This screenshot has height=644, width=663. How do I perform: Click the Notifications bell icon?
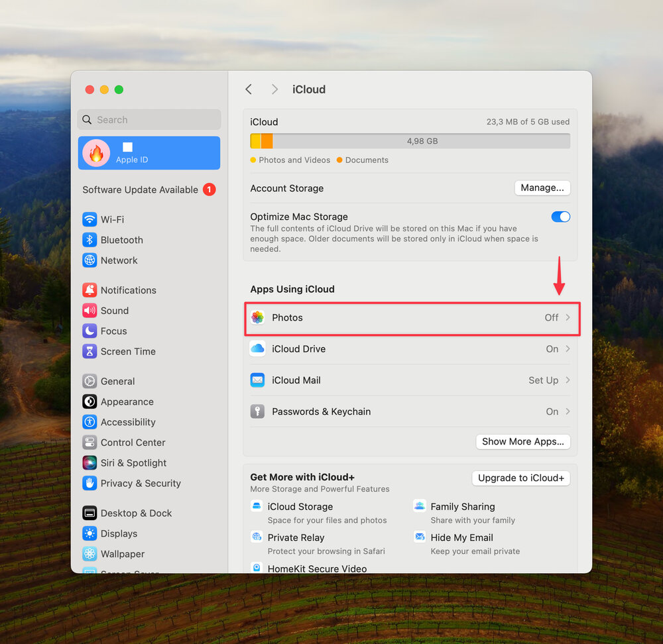point(90,290)
